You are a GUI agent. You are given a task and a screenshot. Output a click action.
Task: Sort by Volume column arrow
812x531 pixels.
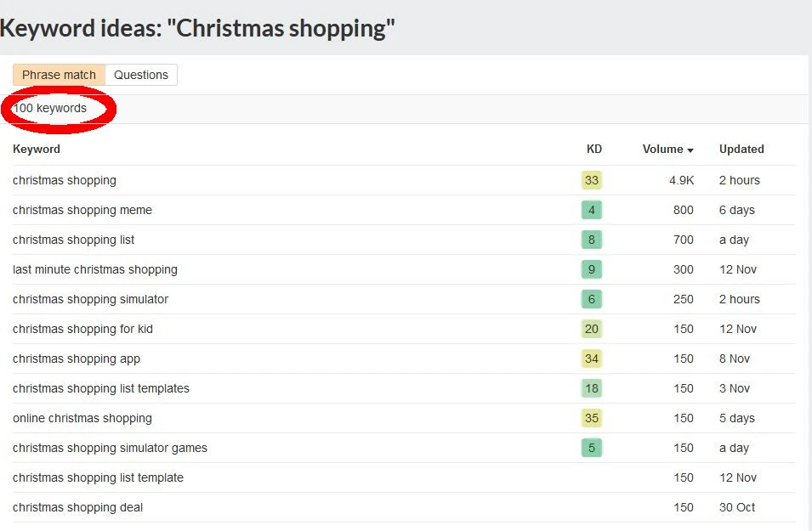click(690, 150)
